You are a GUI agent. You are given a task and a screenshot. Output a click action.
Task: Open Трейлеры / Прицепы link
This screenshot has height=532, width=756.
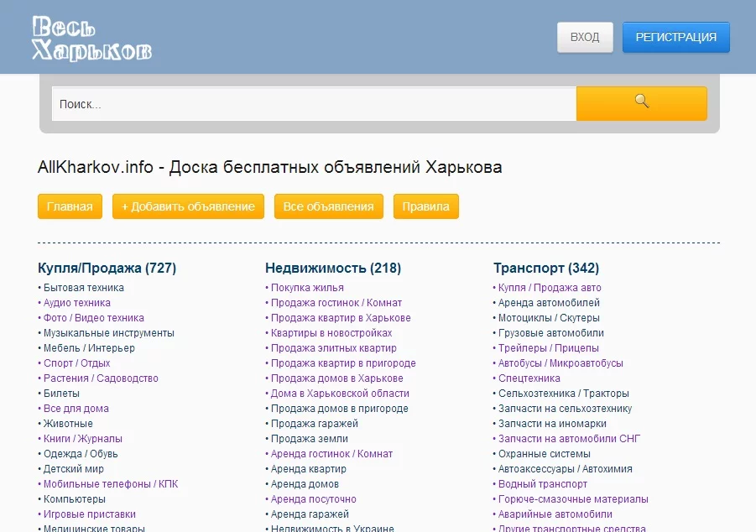coord(549,347)
